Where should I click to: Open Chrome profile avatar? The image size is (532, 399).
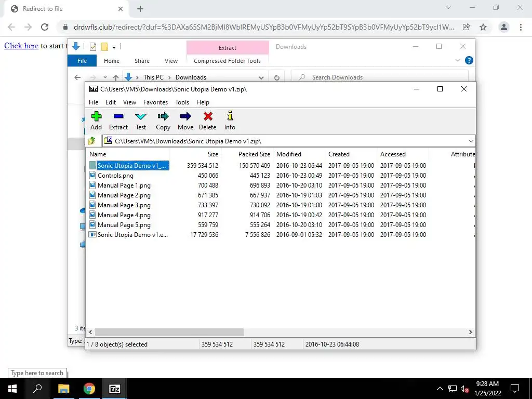pyautogui.click(x=504, y=27)
